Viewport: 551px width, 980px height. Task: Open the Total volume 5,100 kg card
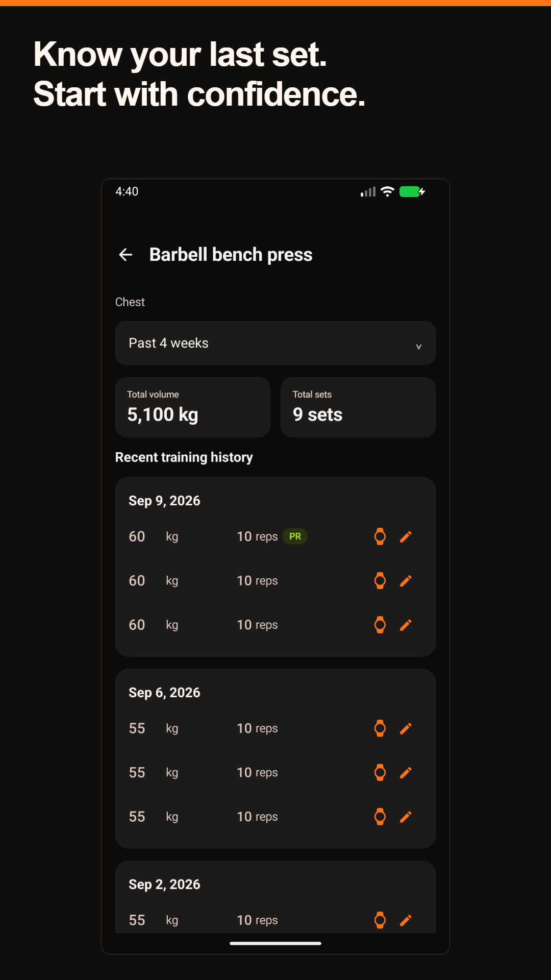pyautogui.click(x=193, y=407)
